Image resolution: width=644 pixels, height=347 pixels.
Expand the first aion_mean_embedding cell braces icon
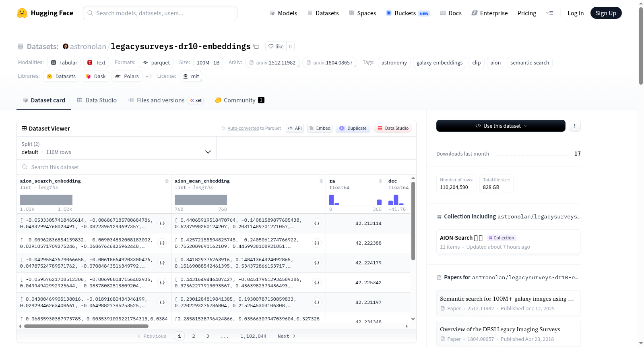click(x=317, y=223)
